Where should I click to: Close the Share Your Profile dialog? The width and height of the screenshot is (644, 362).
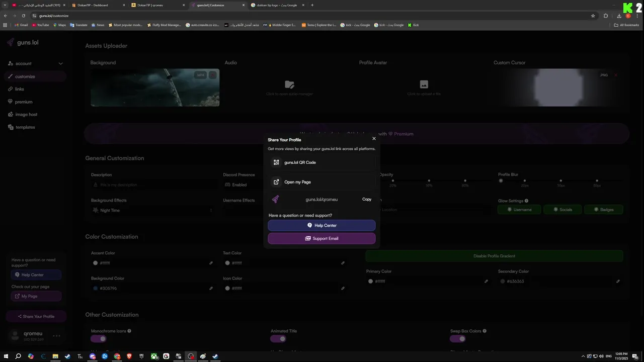(x=374, y=138)
